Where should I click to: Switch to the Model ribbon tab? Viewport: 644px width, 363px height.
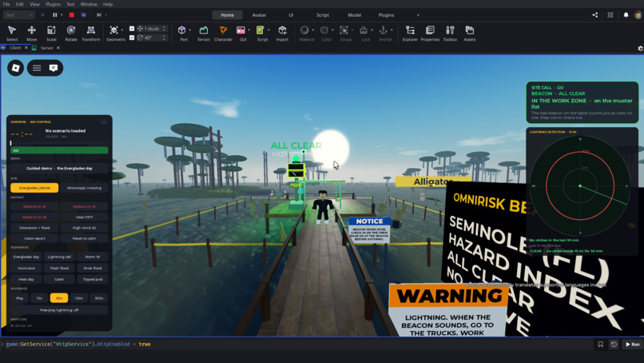pos(355,15)
